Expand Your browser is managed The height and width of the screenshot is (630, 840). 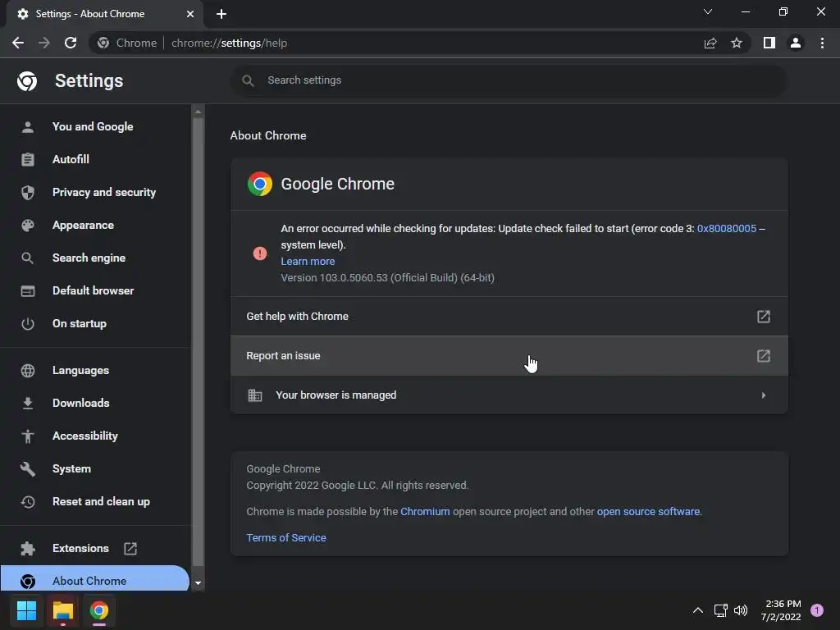click(509, 395)
